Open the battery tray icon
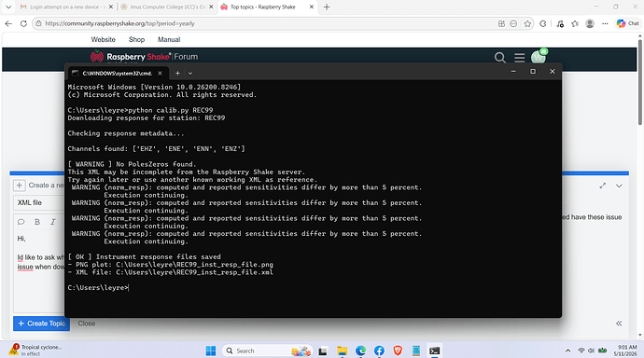The image size is (644, 358). click(603, 351)
